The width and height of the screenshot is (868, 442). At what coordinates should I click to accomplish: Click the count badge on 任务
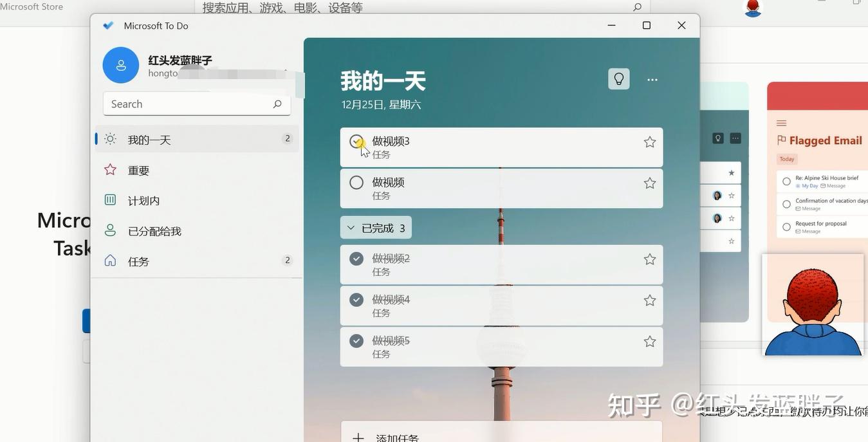(288, 260)
